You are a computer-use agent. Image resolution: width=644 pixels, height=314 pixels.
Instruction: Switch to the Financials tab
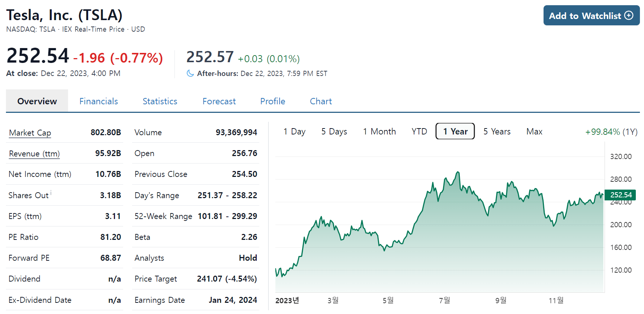click(99, 101)
